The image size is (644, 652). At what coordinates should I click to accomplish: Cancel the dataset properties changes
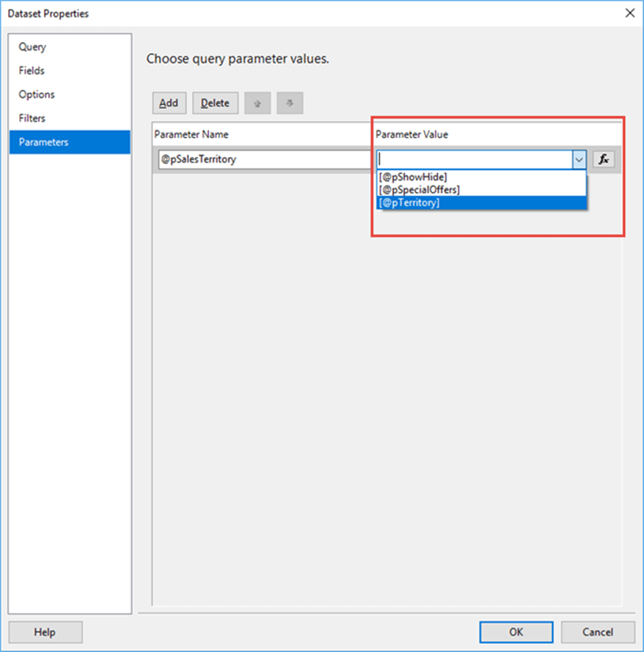pyautogui.click(x=598, y=631)
